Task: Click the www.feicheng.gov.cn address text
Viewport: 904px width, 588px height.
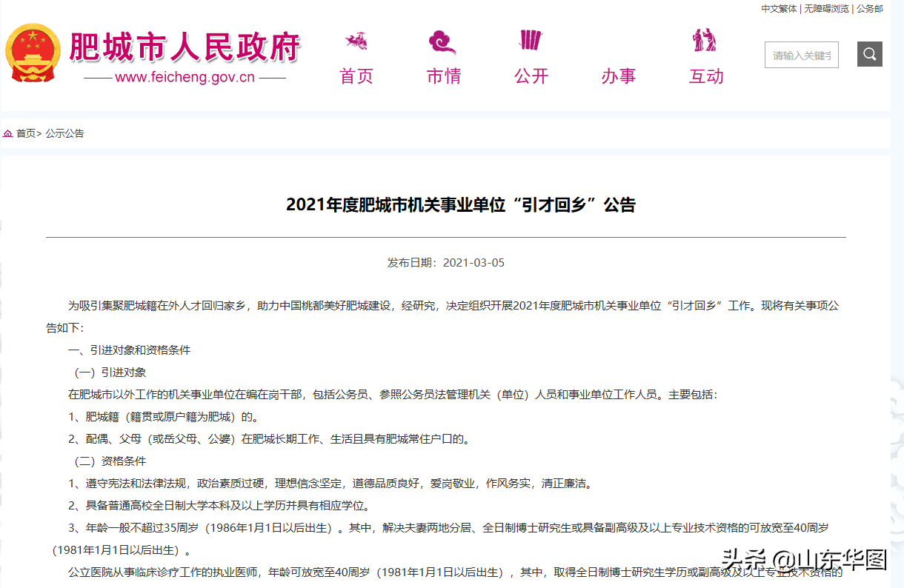Action: coord(185,77)
